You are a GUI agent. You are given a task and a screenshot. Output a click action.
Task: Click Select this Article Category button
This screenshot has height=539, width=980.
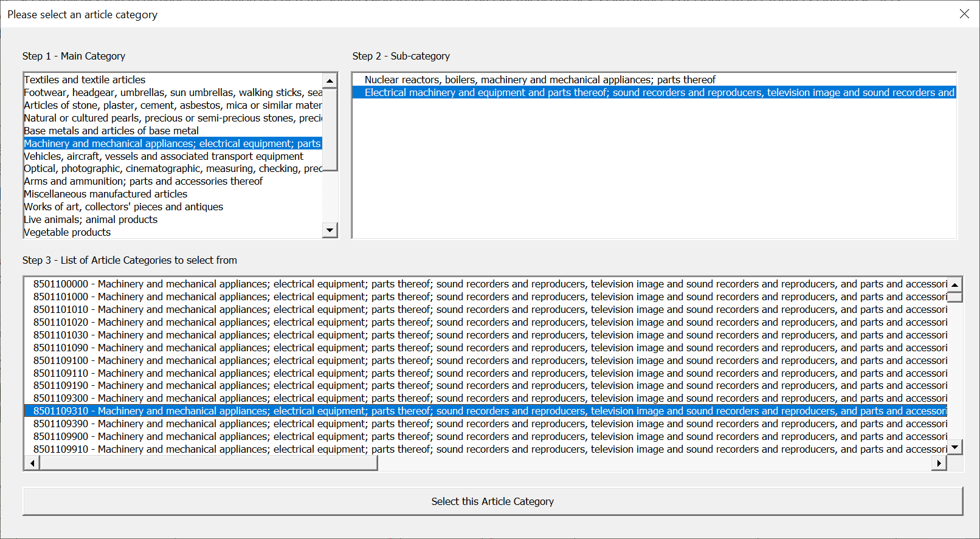tap(492, 501)
